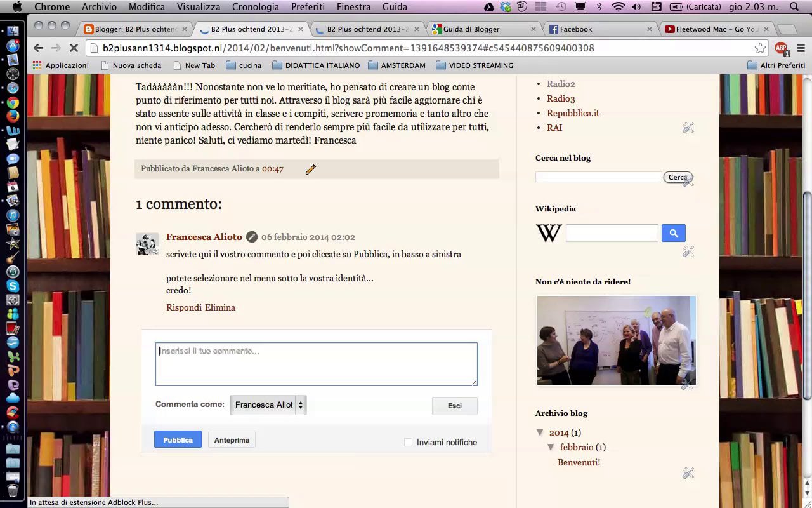This screenshot has height=508, width=812.
Task: Click the wrench icon beside the RAI link
Action: pyautogui.click(x=688, y=128)
